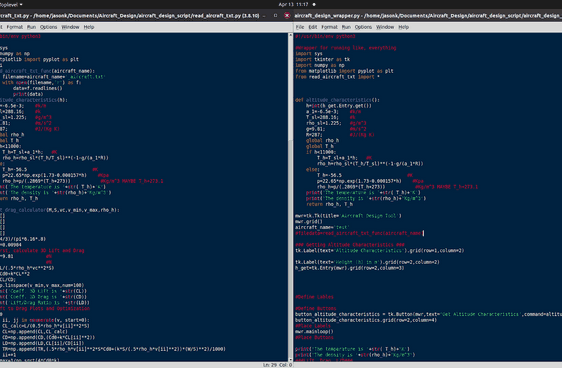The image size is (562, 368).
Task: Click the 'mwr=tk.Tk(title=...' line
Action: pyautogui.click(x=348, y=216)
